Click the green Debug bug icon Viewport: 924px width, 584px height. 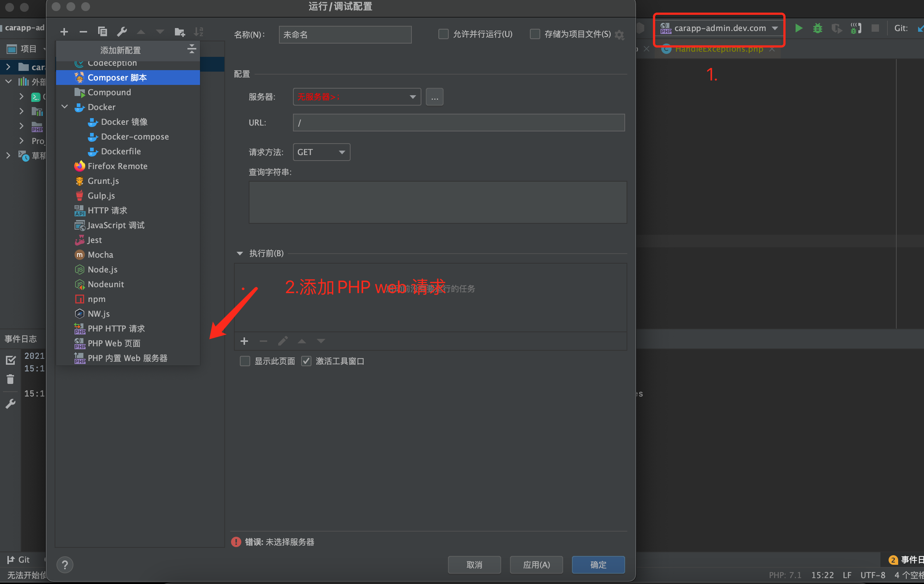coord(817,28)
